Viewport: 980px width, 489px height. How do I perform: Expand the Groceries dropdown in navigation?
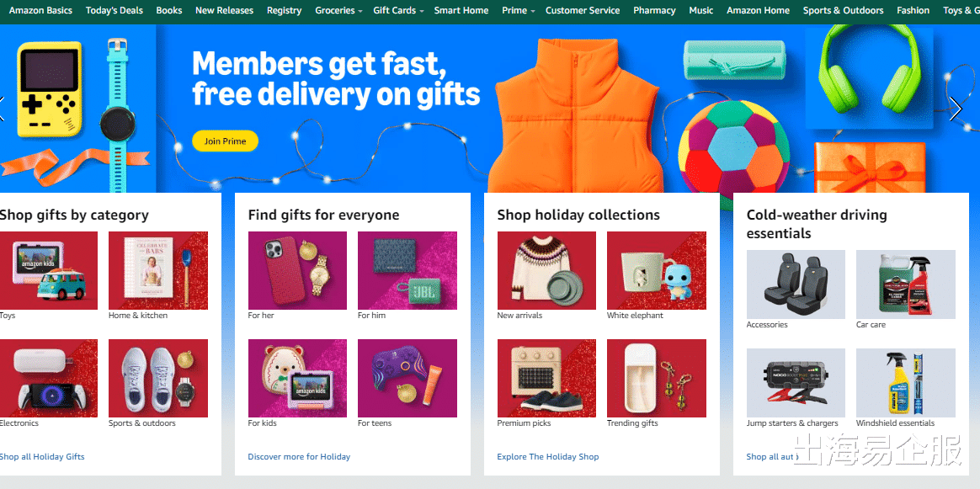(338, 11)
